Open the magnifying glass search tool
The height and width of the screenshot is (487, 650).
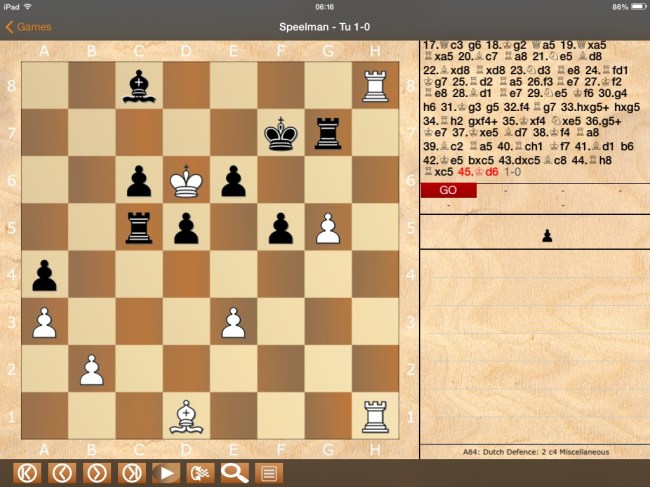tap(233, 472)
